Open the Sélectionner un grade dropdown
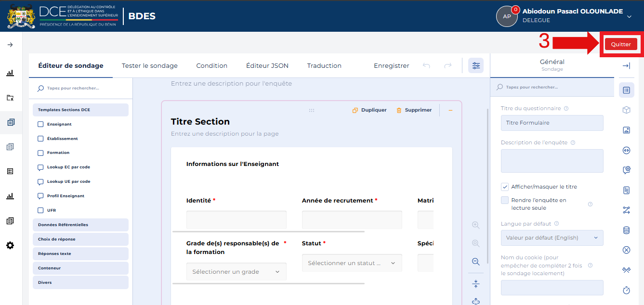 coord(236,272)
